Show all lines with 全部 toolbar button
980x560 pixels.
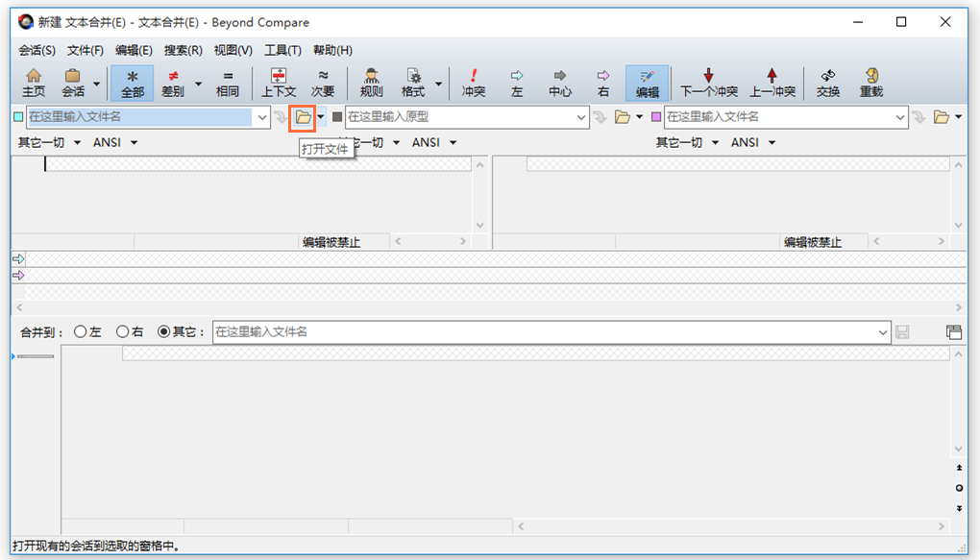pos(133,83)
